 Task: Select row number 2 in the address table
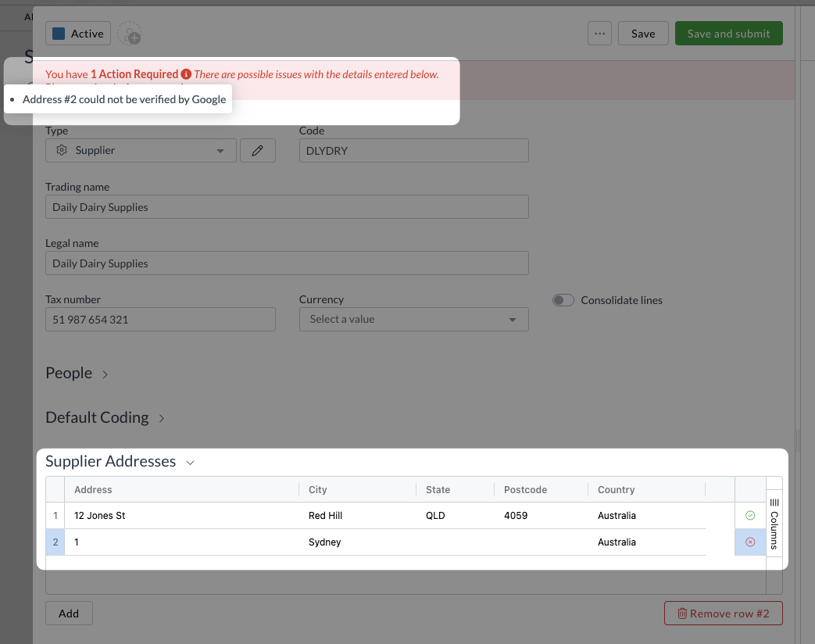tap(55, 542)
